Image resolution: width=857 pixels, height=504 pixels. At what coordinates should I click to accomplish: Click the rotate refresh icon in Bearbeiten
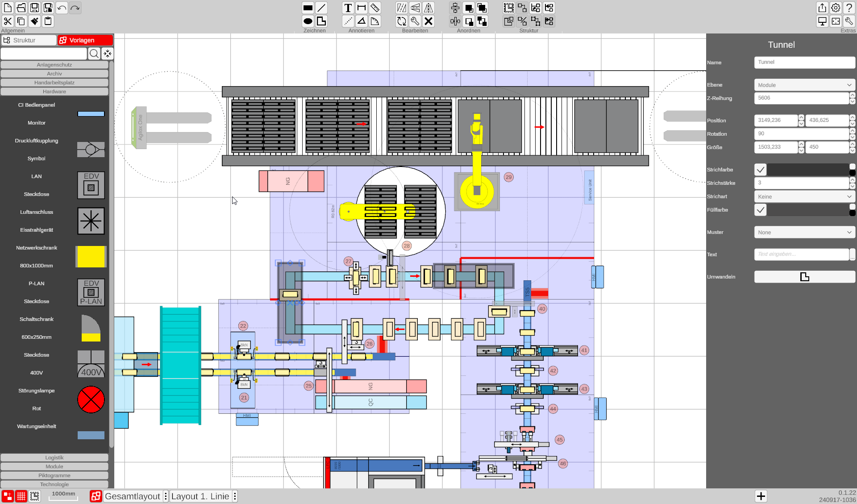pyautogui.click(x=401, y=21)
